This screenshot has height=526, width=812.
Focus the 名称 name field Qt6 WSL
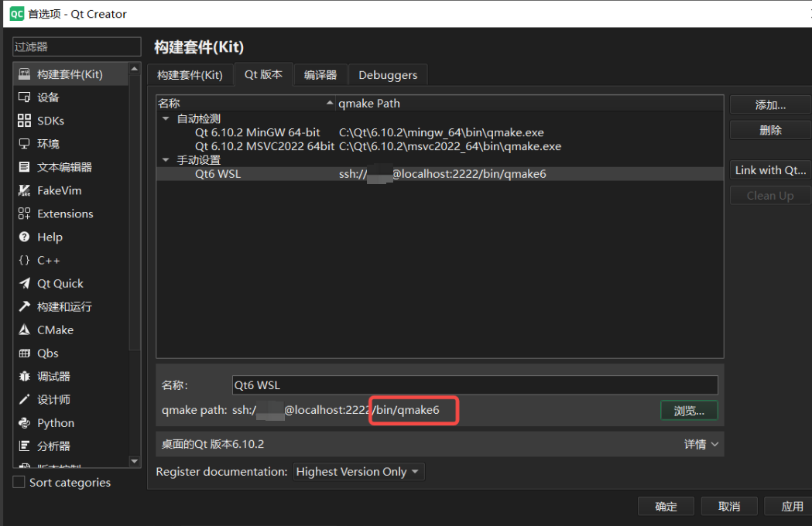475,385
